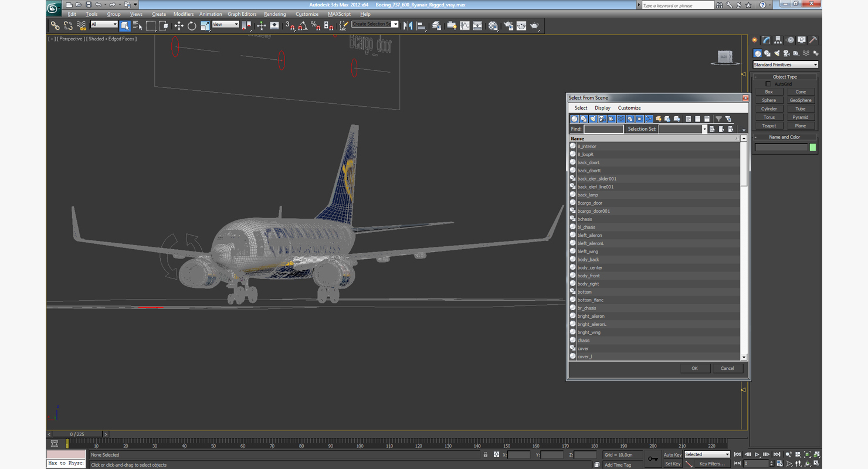Viewport: 868px width, 469px height.
Task: Toggle Display Bone Objects filter in dialog
Action: click(x=649, y=119)
